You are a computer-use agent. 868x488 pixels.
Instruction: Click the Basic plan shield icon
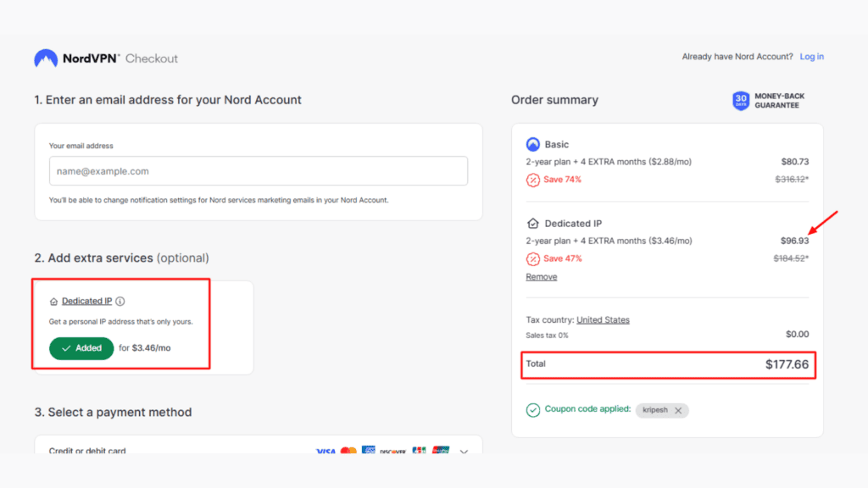click(x=532, y=144)
